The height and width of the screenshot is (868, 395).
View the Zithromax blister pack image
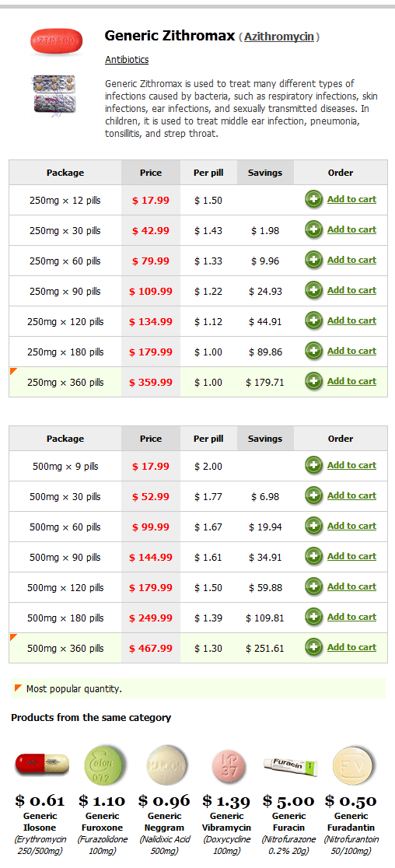click(x=54, y=97)
